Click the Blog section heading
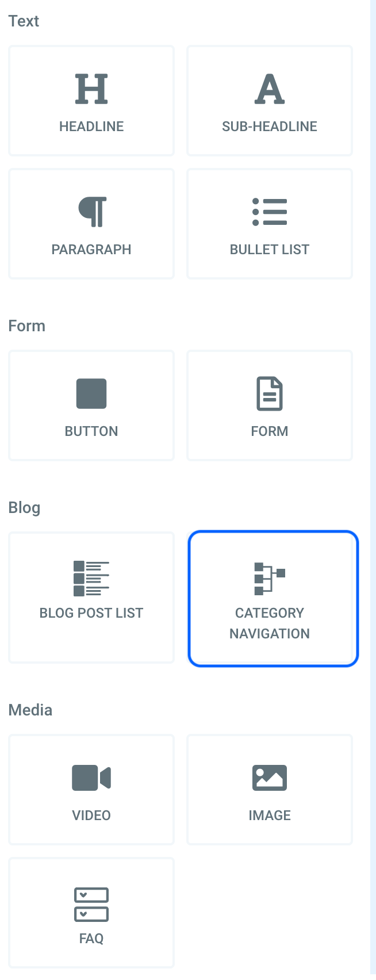The width and height of the screenshot is (376, 980). tap(24, 508)
